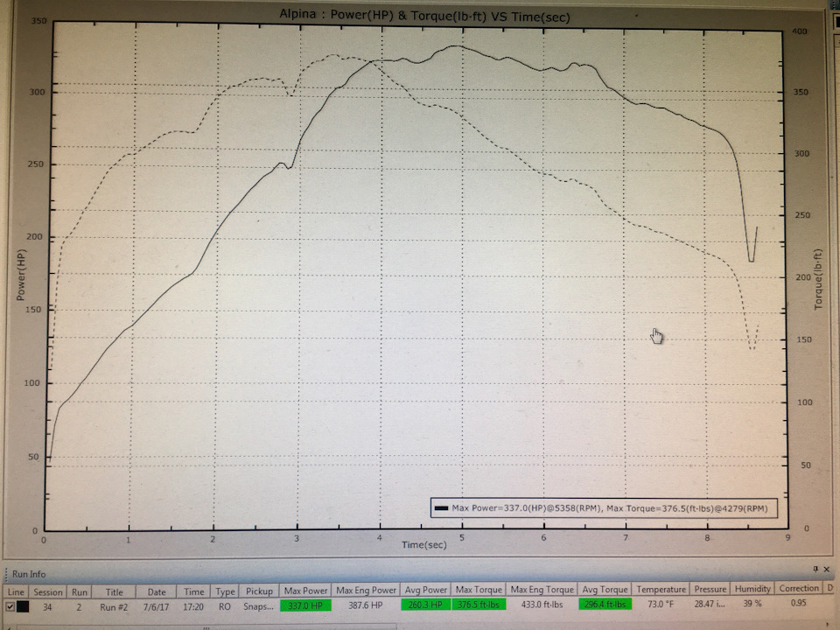Click the 28.47 pressure cell
The image size is (840, 630).
tap(710, 603)
